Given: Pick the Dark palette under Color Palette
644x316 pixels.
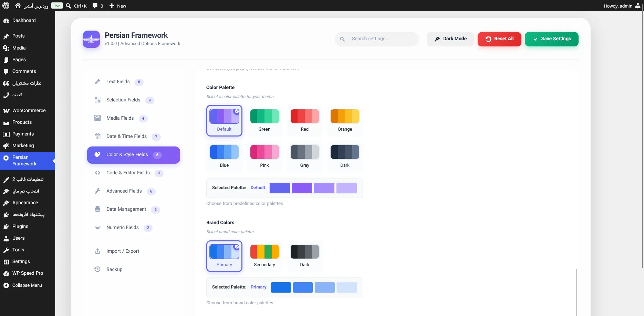Looking at the screenshot, I should point(345,157).
